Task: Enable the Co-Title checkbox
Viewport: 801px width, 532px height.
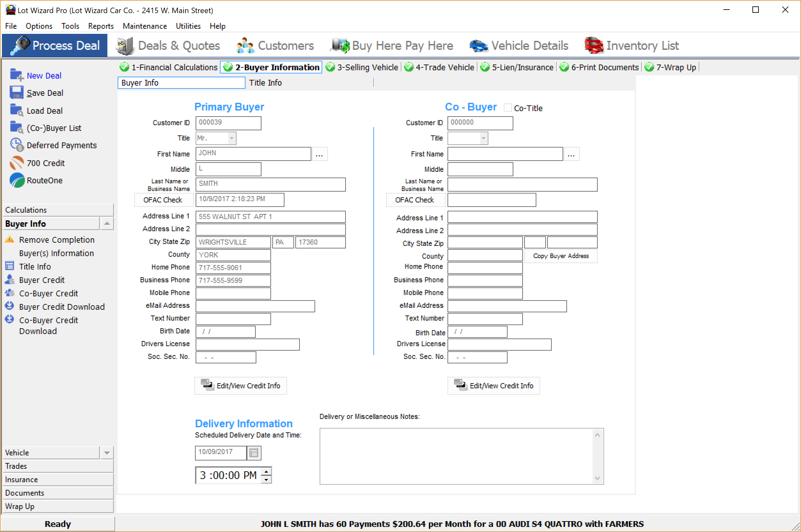Action: (507, 108)
